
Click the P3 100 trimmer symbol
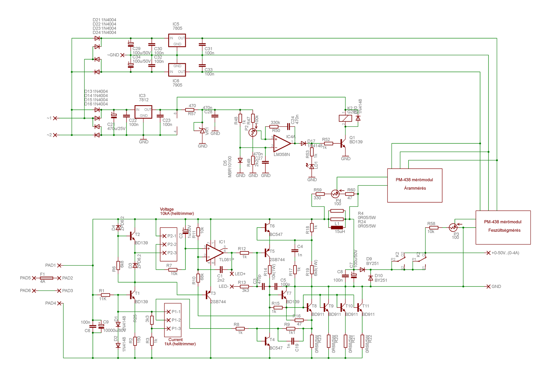pyautogui.click(x=453, y=227)
